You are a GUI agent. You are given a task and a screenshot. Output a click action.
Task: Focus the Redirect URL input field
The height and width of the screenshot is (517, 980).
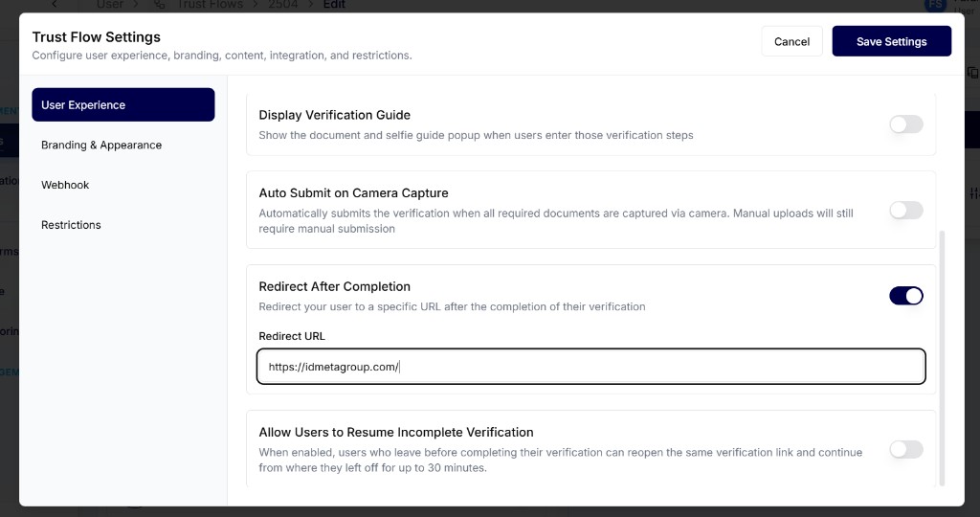point(590,367)
